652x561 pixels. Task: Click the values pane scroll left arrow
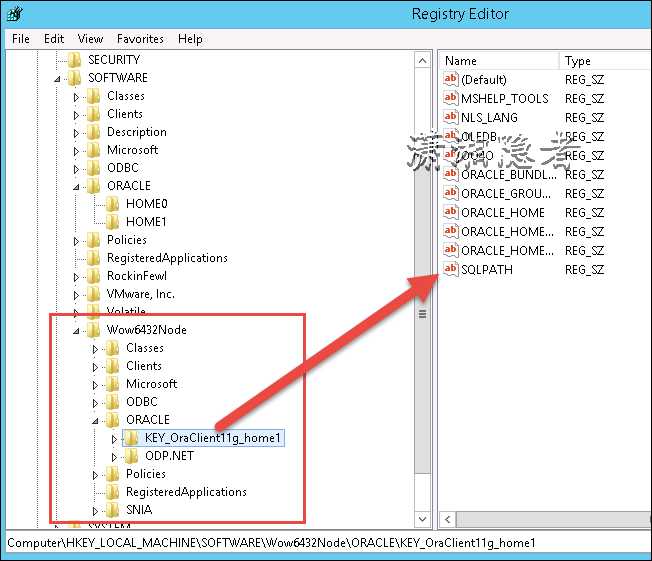pos(447,519)
